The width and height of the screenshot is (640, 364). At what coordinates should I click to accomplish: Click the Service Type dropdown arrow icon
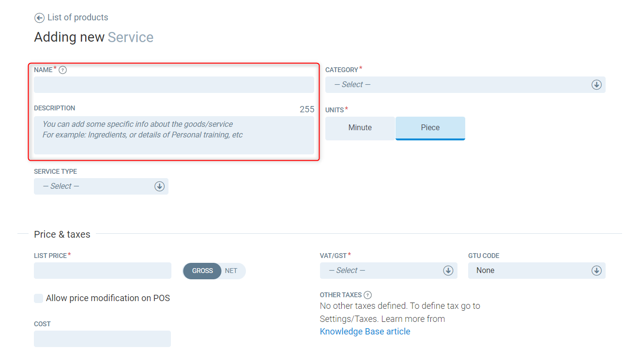(x=159, y=186)
